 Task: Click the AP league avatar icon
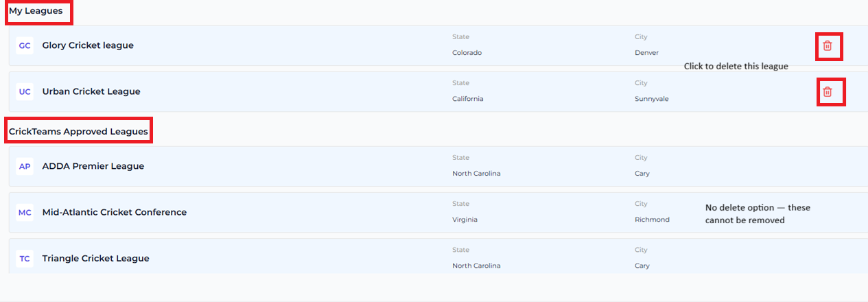pos(25,167)
